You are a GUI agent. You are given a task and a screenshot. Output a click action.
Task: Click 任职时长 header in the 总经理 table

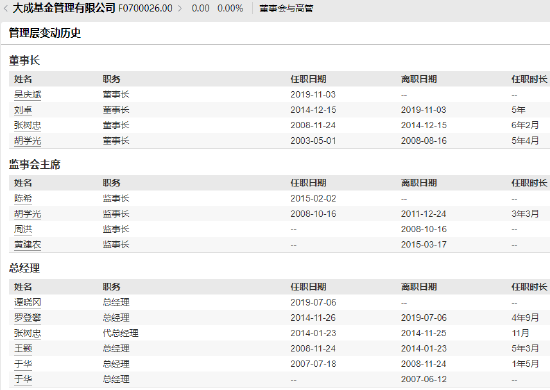pos(529,287)
